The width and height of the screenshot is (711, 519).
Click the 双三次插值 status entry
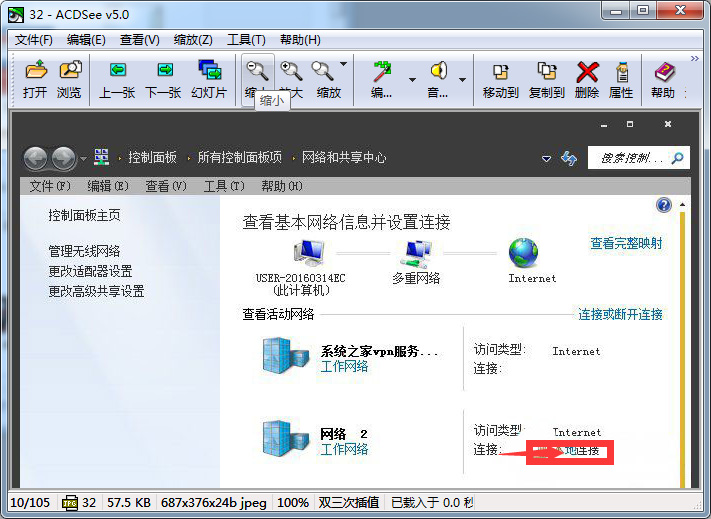(349, 503)
